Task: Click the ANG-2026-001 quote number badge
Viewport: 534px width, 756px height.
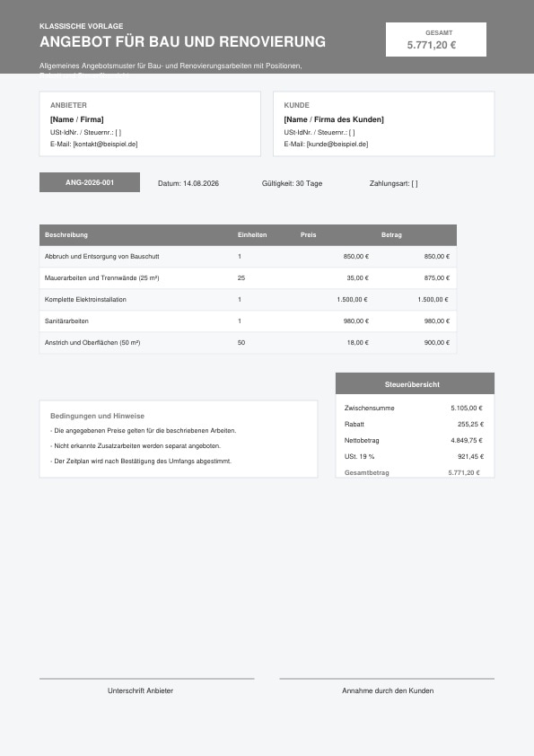Action: 90,182
